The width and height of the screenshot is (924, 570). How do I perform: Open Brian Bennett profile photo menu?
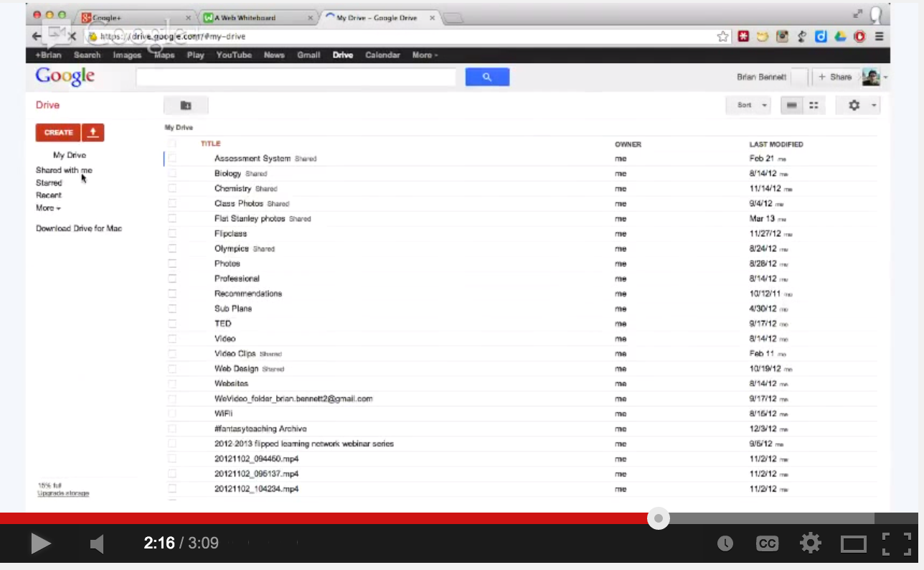pos(874,77)
